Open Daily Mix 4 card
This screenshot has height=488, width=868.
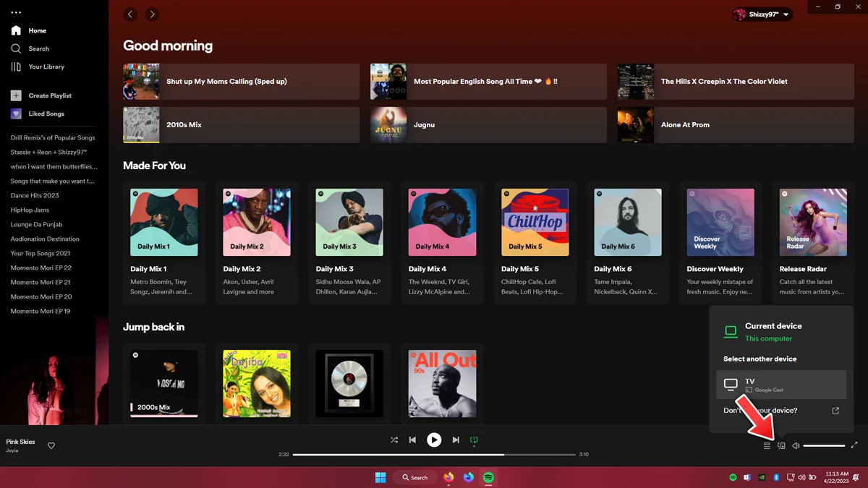click(442, 243)
